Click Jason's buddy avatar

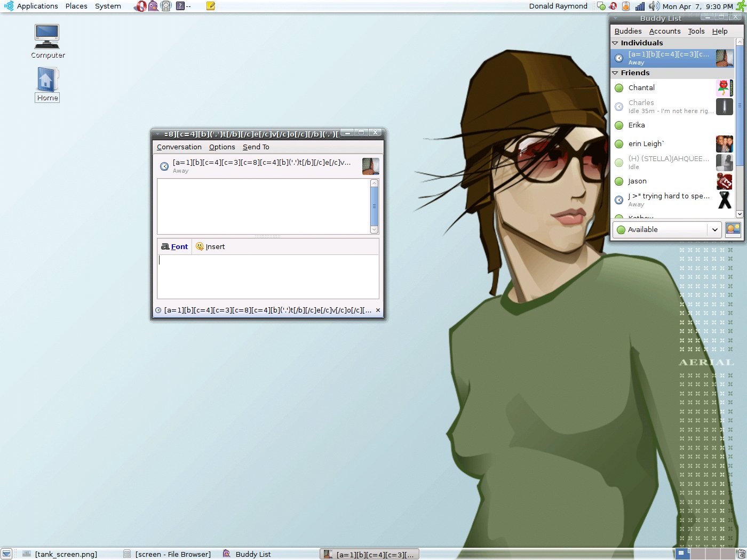pyautogui.click(x=724, y=181)
